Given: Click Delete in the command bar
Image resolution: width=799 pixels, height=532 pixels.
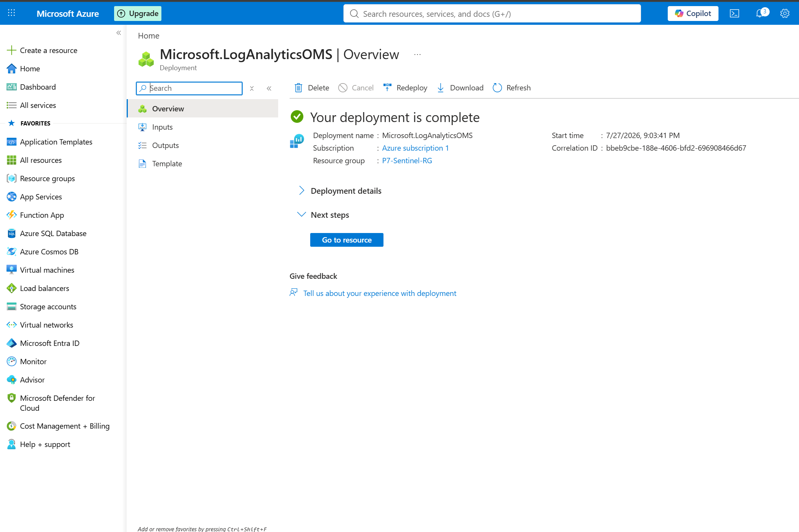Looking at the screenshot, I should click(x=312, y=88).
